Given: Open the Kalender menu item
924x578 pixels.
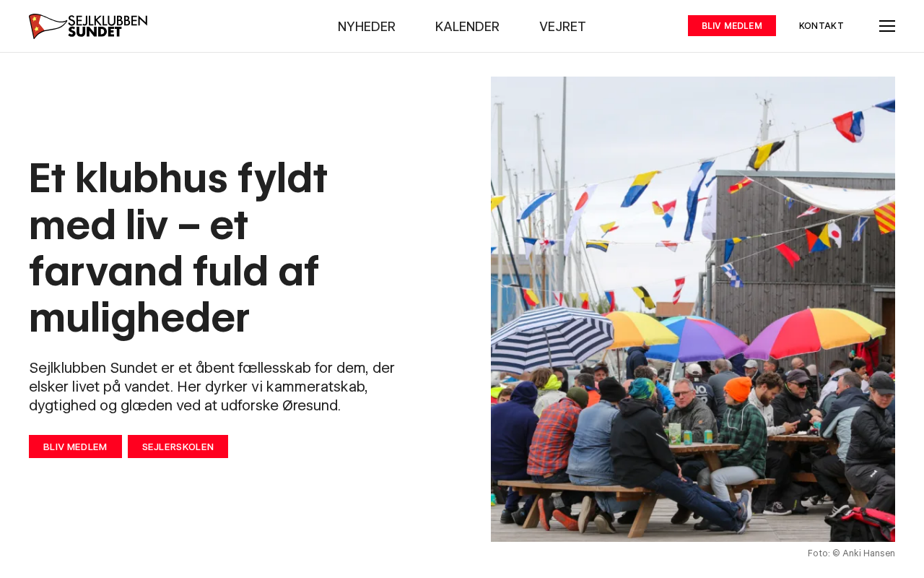Looking at the screenshot, I should [x=467, y=27].
